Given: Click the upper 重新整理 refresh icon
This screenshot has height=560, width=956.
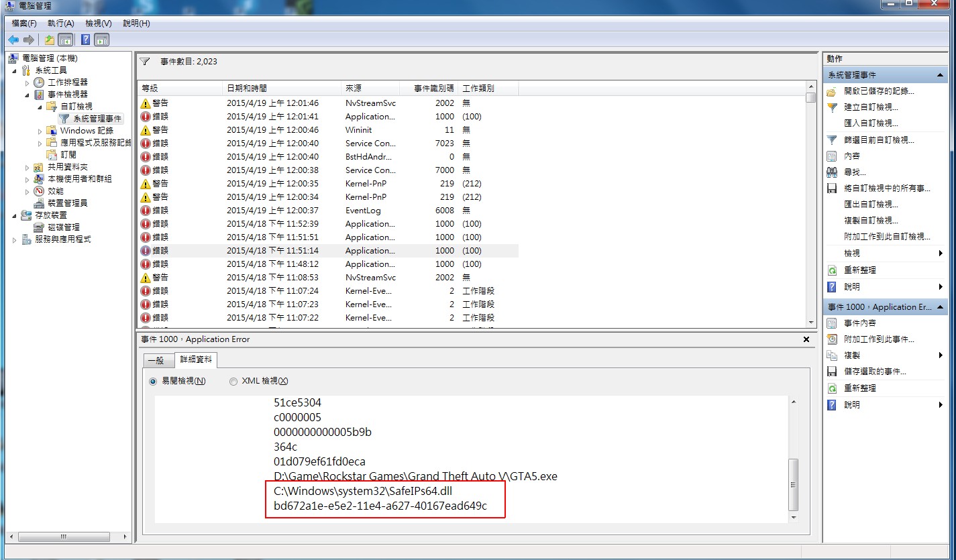Looking at the screenshot, I should point(832,270).
